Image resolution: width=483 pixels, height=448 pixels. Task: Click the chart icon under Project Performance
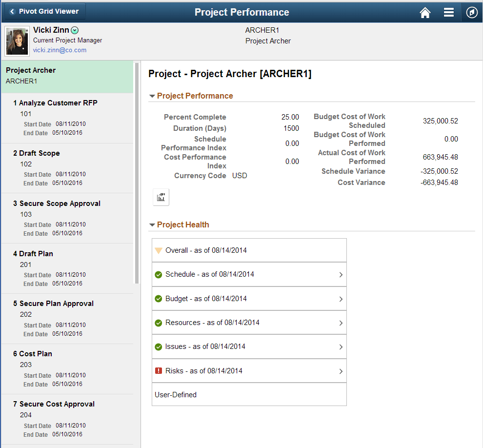coord(161,197)
